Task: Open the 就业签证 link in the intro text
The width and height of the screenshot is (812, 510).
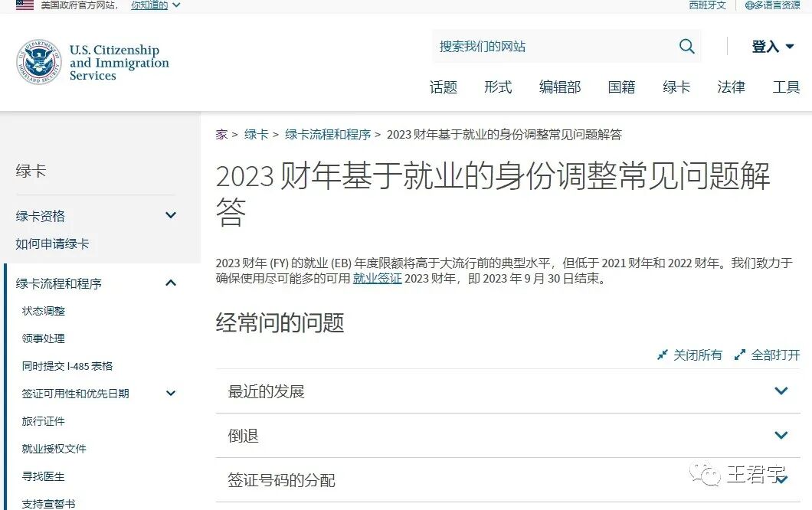Action: [377, 280]
